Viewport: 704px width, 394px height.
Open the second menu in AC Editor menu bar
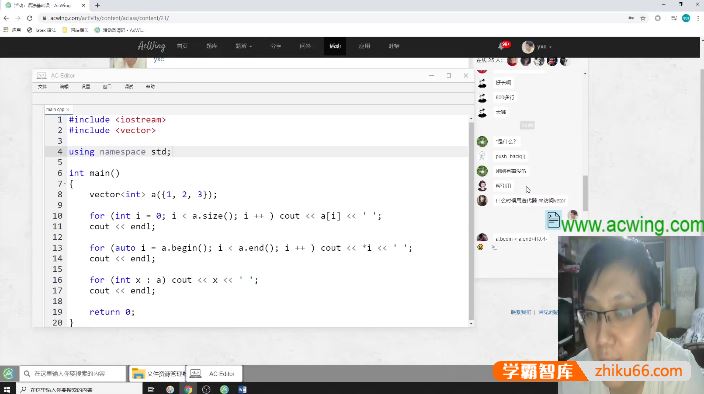64,87
